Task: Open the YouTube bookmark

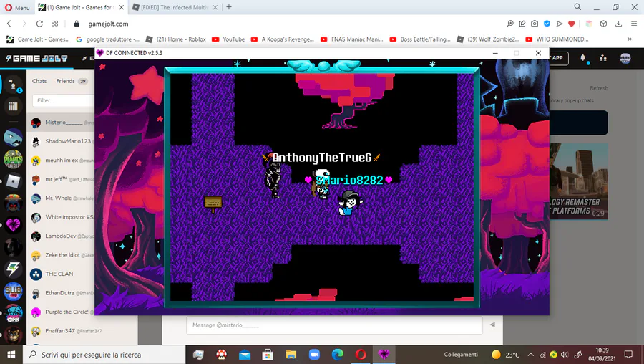Action: [x=228, y=39]
